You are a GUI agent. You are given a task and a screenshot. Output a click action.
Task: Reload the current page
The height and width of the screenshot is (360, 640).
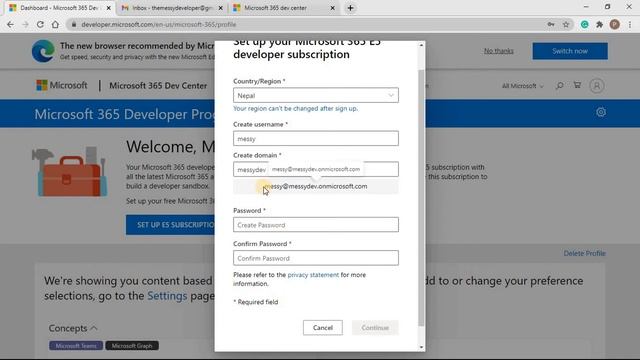point(40,24)
